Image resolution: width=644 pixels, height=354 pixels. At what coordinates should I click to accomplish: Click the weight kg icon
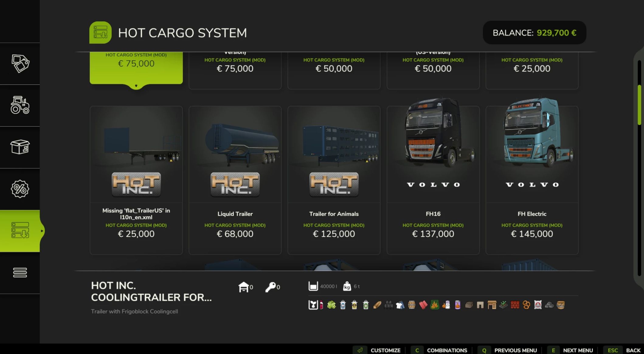click(x=347, y=286)
